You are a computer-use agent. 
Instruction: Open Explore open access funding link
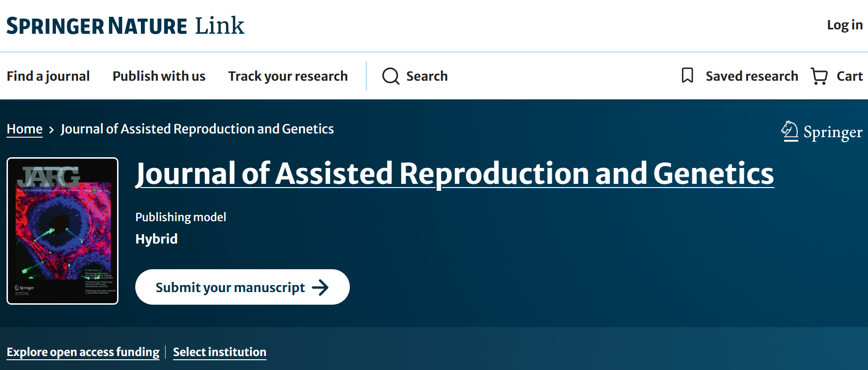pos(83,352)
